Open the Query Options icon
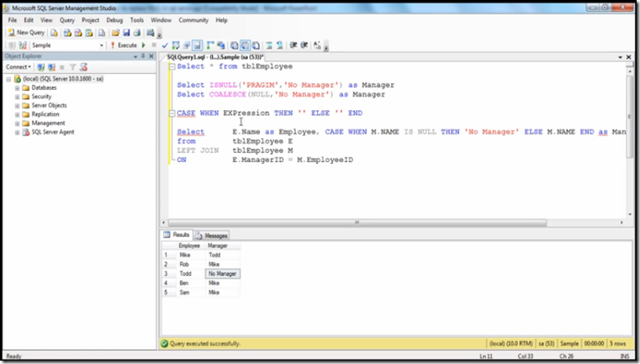The image size is (640, 364). tap(187, 45)
